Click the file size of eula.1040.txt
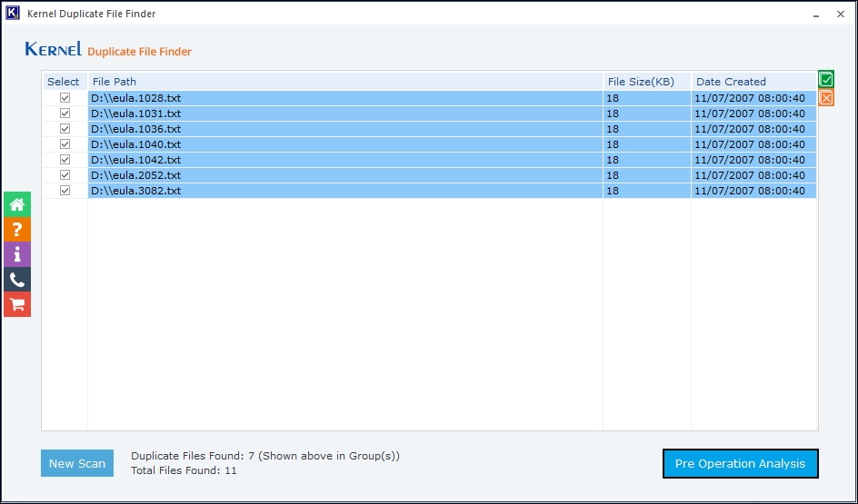The width and height of the screenshot is (858, 504). (x=647, y=144)
